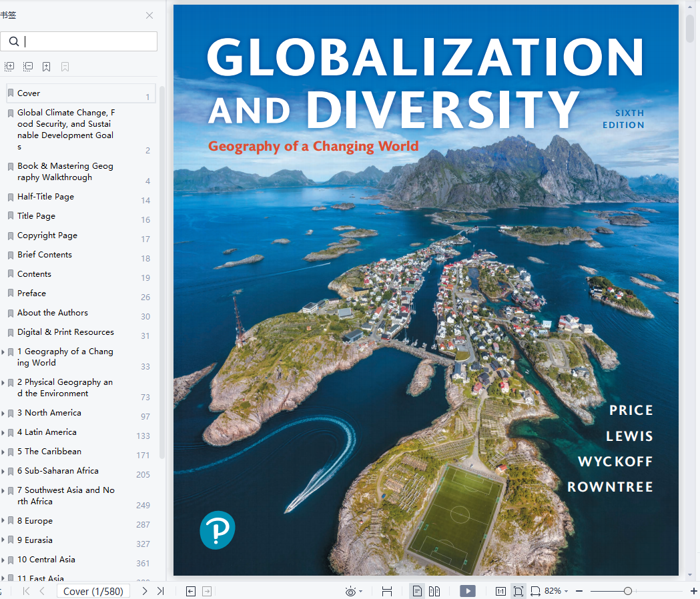The width and height of the screenshot is (700, 599).
Task: Click the Pearson logo on cover
Action: point(218,530)
